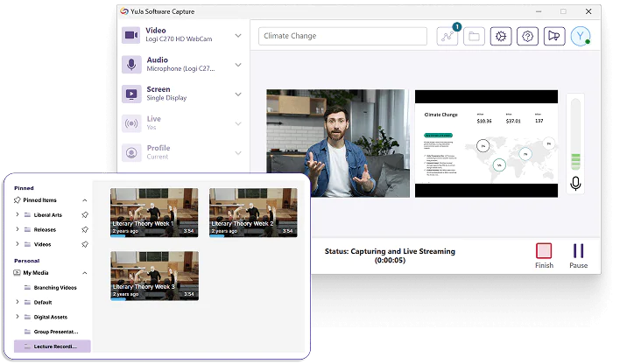This screenshot has height=364, width=627.
Task: Expand the Releases folder tree
Action: [18, 229]
